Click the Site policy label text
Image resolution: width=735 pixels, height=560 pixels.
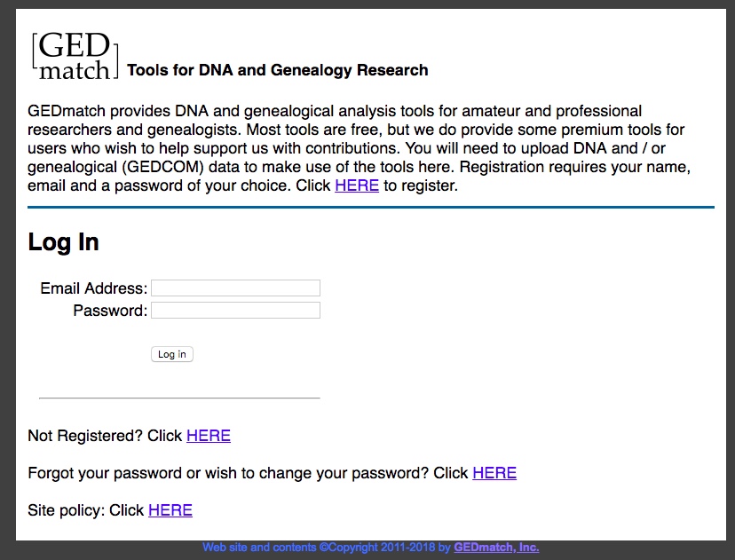86,510
